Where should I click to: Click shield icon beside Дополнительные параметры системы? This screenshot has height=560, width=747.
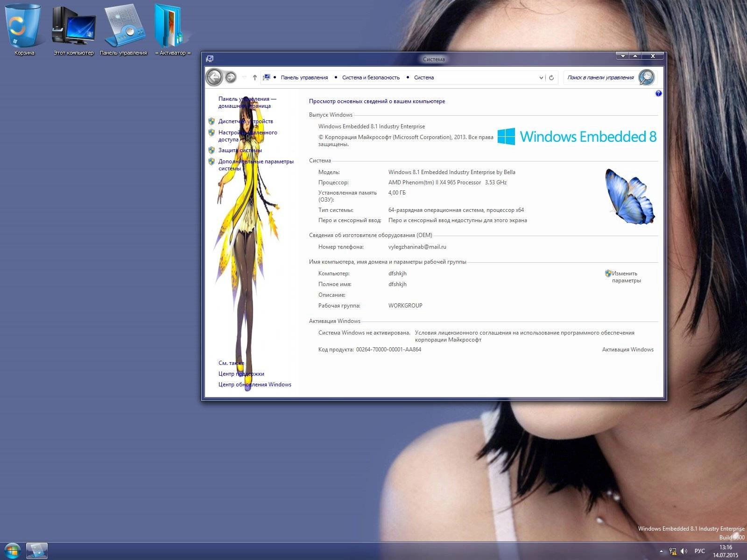click(x=211, y=161)
